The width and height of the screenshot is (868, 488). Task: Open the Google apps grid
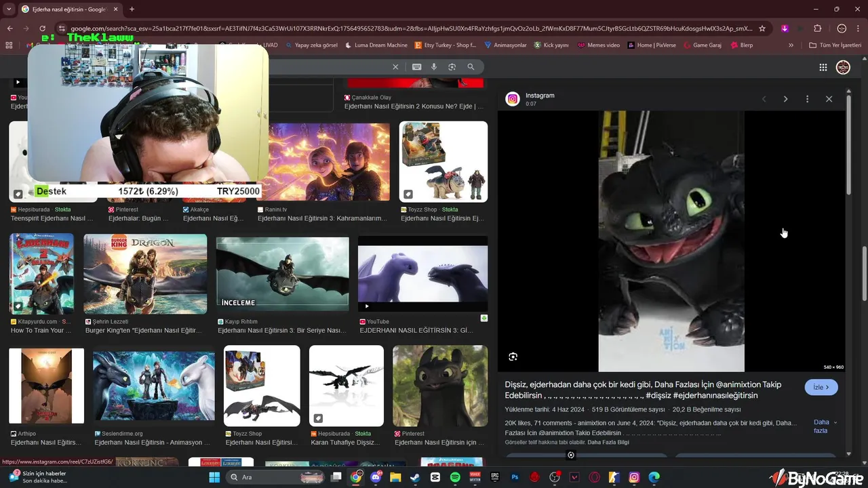click(823, 67)
